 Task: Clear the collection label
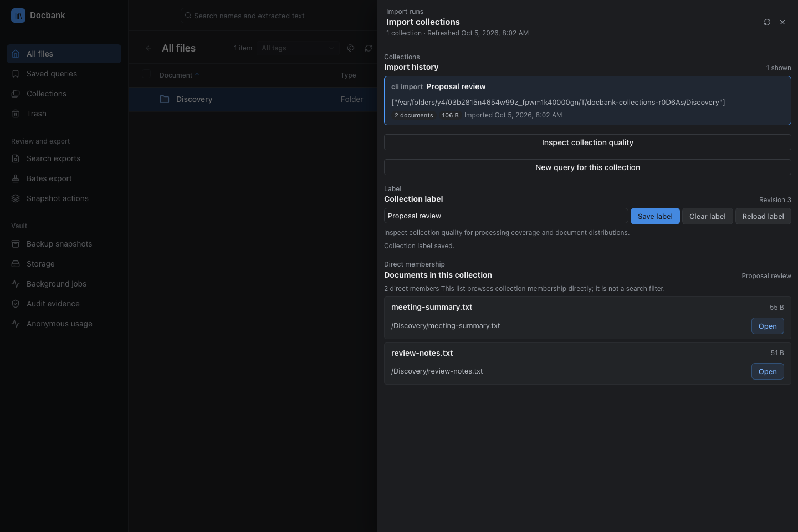pos(708,216)
